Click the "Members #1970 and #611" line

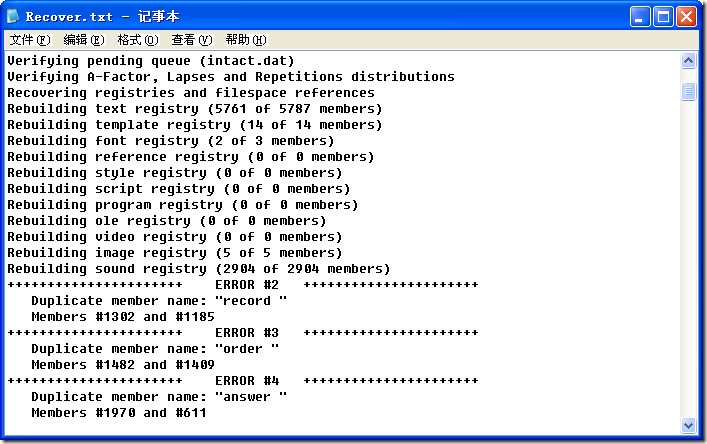pyautogui.click(x=118, y=413)
